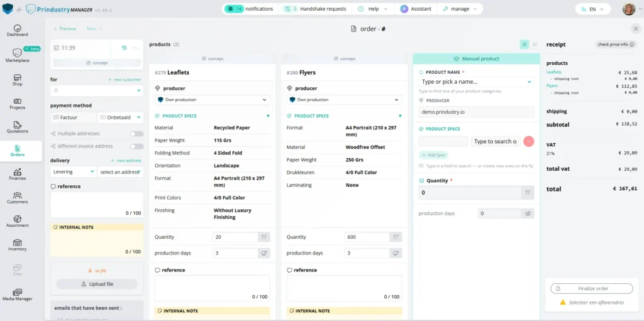Open the product name picker dropdown
The width and height of the screenshot is (644, 321).
click(x=476, y=82)
